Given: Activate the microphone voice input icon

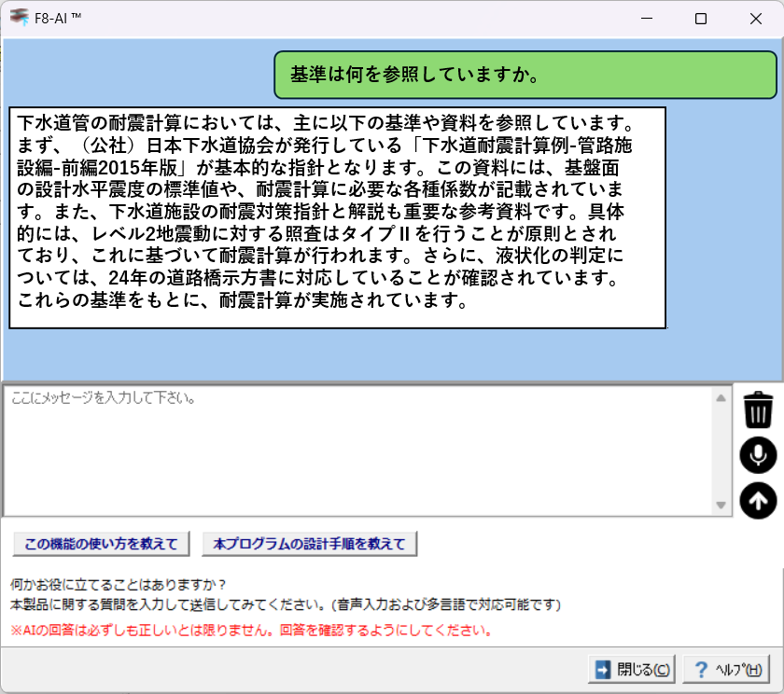Looking at the screenshot, I should pyautogui.click(x=758, y=455).
